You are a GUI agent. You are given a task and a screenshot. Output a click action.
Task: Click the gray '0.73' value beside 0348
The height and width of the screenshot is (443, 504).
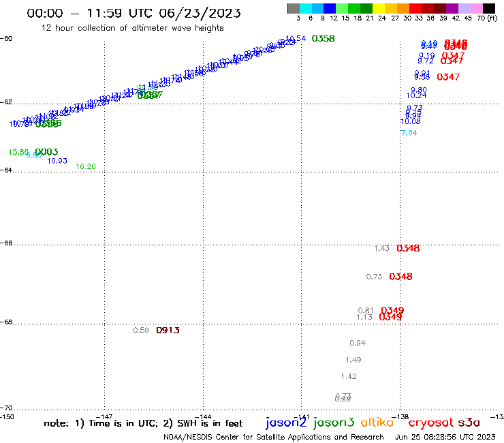(x=374, y=277)
